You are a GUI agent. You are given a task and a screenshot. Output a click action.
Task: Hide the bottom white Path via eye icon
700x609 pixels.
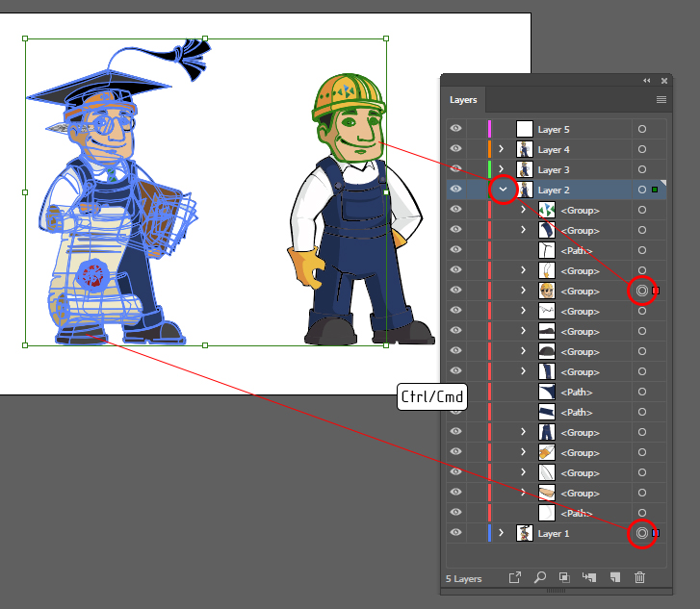coord(455,512)
